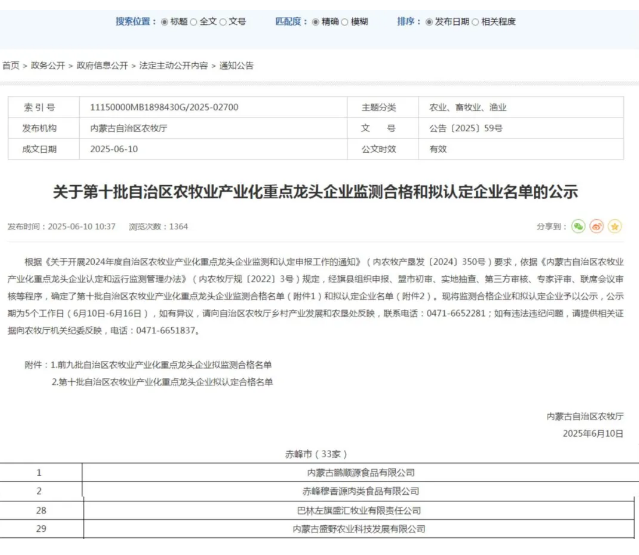Click the signature date 2025年6月10日
Image resolution: width=639 pixels, height=555 pixels.
(x=593, y=434)
